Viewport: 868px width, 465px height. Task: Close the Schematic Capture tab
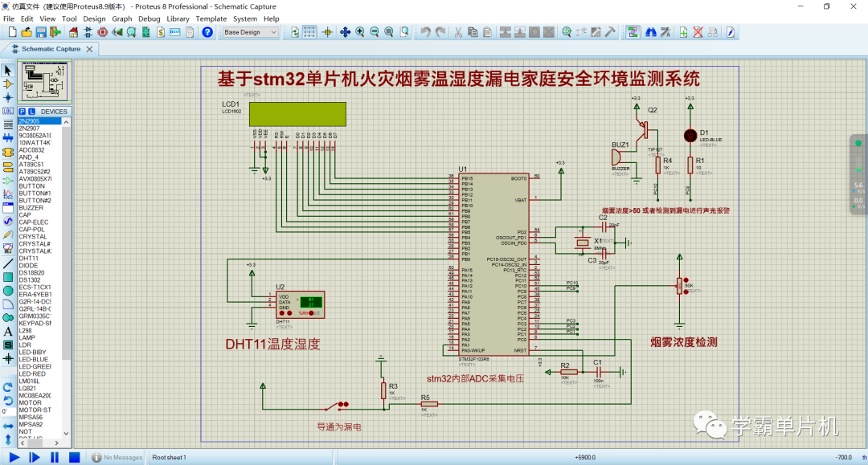[90, 49]
